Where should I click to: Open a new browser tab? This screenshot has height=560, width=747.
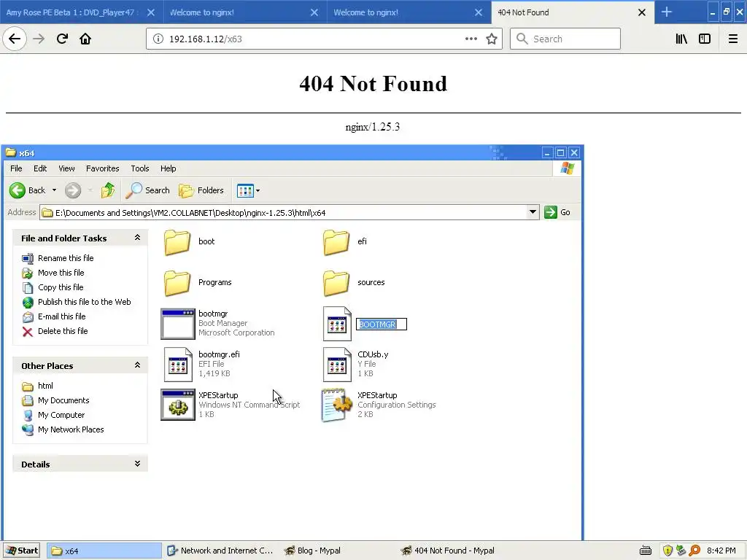click(x=667, y=12)
